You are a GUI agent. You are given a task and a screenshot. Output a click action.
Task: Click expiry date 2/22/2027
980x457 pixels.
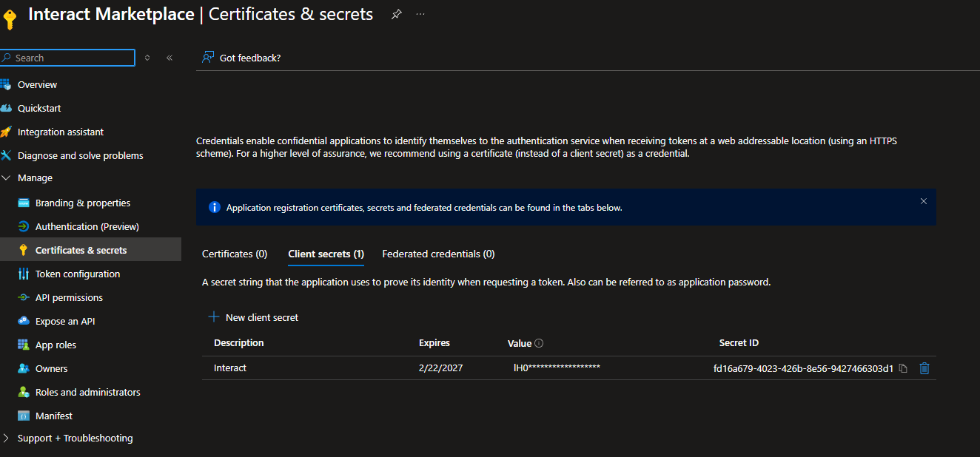pyautogui.click(x=440, y=368)
